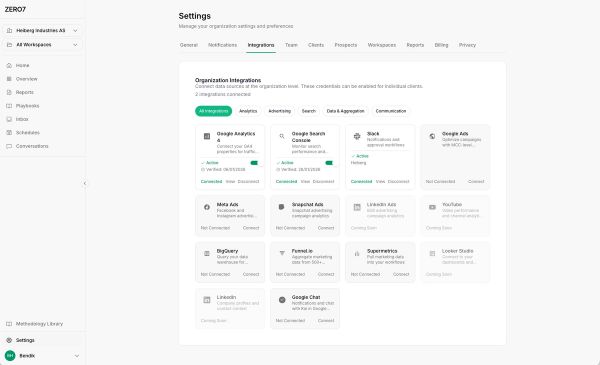Screen dimensions: 600x365
Task: Open the Clients tab
Action: coord(316,45)
